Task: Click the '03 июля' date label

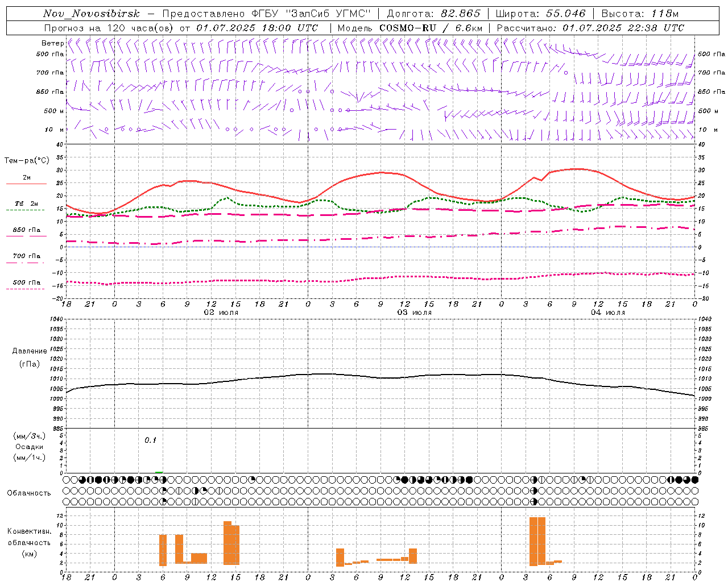Action: [415, 313]
